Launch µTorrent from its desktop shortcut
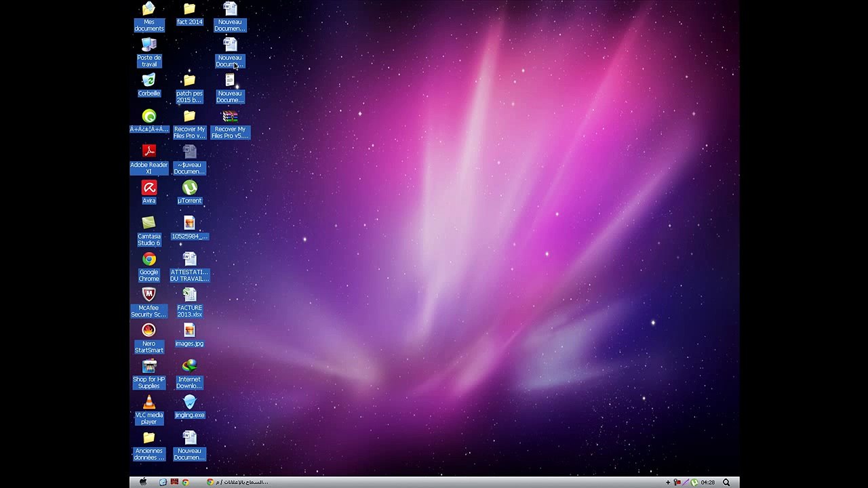Screen dimensions: 868x488 click(189, 193)
